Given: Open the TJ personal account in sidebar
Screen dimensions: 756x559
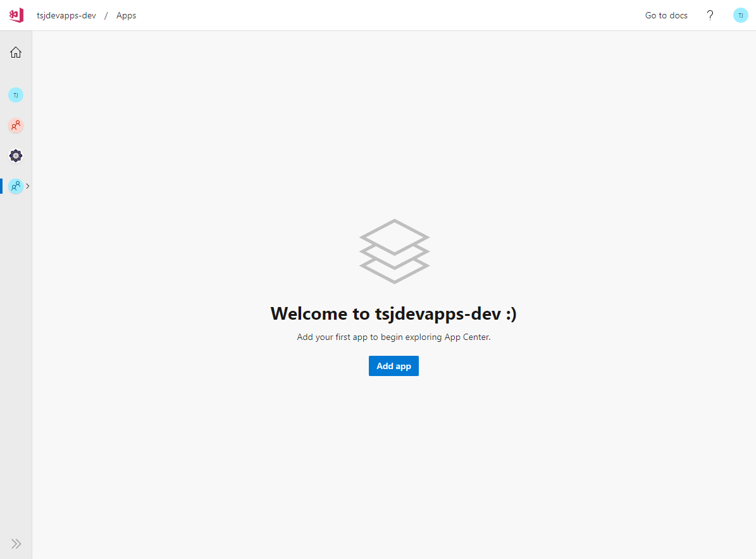Looking at the screenshot, I should coord(16,95).
